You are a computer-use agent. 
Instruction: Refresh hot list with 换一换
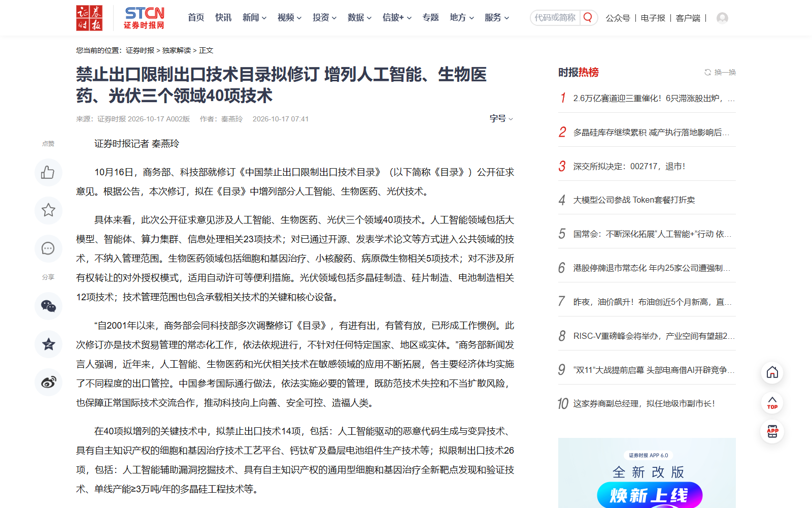point(720,72)
